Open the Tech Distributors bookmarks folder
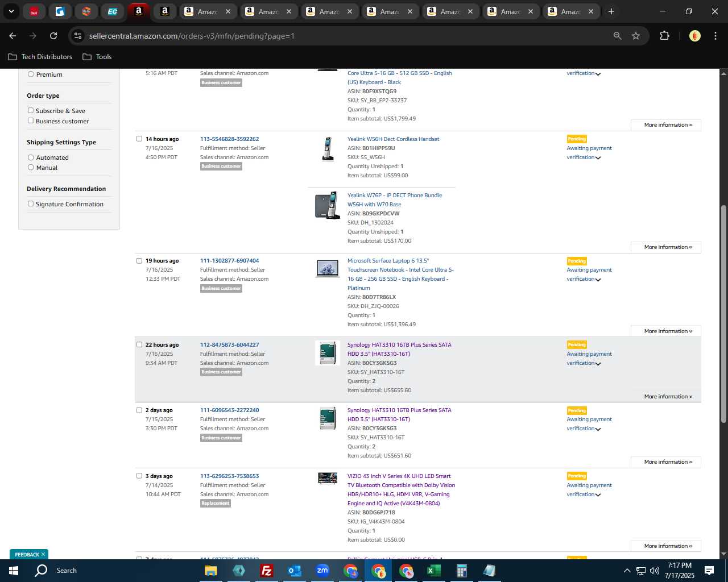The height and width of the screenshot is (582, 728). 40,57
